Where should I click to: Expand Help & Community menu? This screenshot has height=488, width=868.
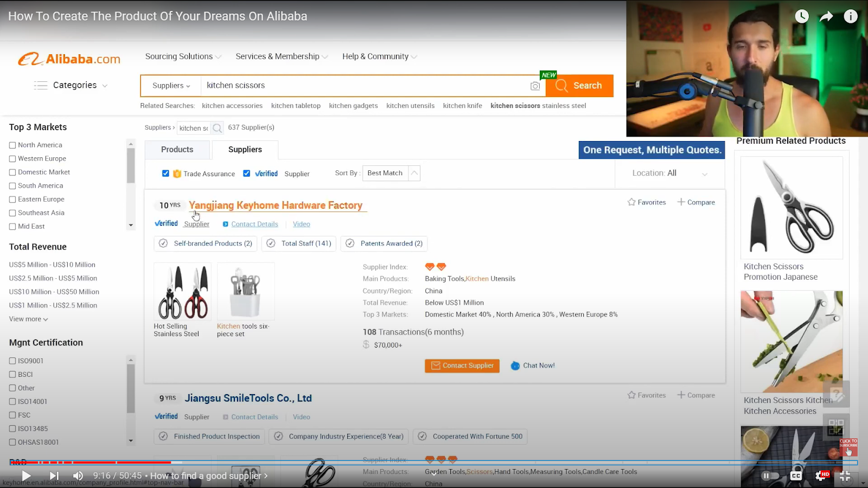tap(379, 56)
